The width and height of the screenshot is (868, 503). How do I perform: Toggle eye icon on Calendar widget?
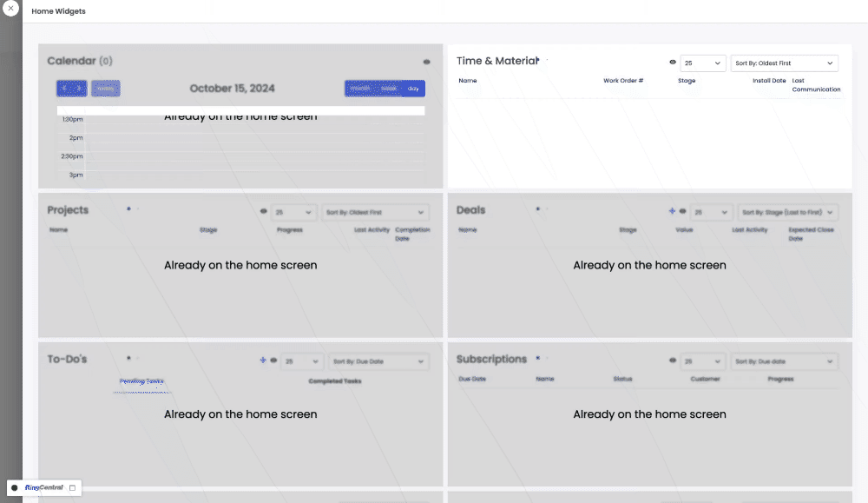coord(426,62)
